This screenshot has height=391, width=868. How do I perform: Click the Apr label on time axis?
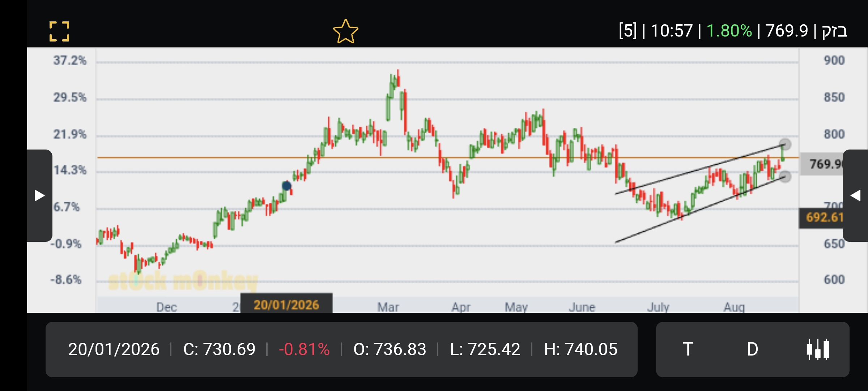[461, 307]
